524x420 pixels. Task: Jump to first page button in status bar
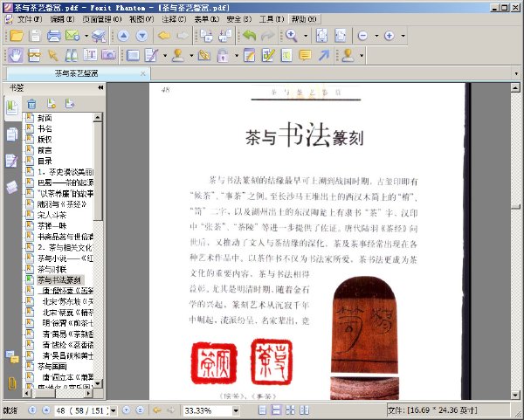click(x=32, y=410)
